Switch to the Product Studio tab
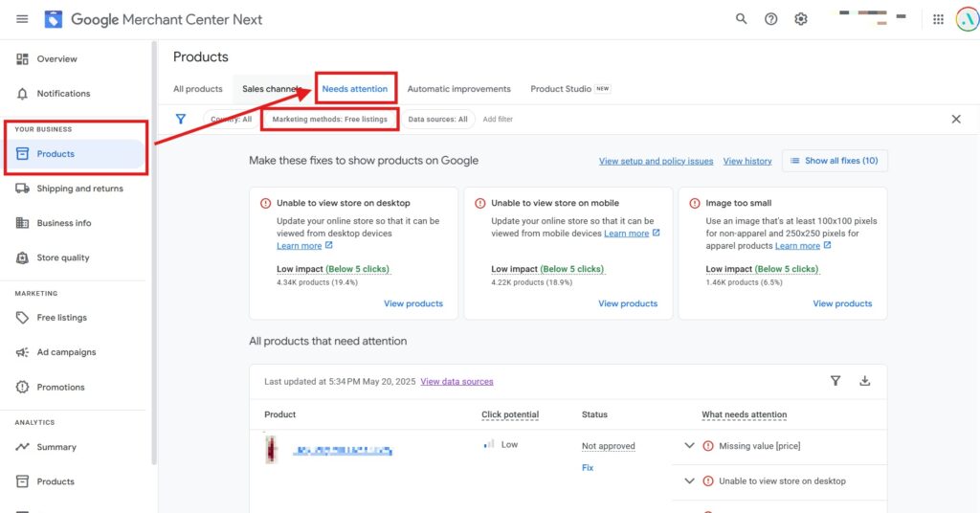This screenshot has height=513, width=980. point(570,89)
